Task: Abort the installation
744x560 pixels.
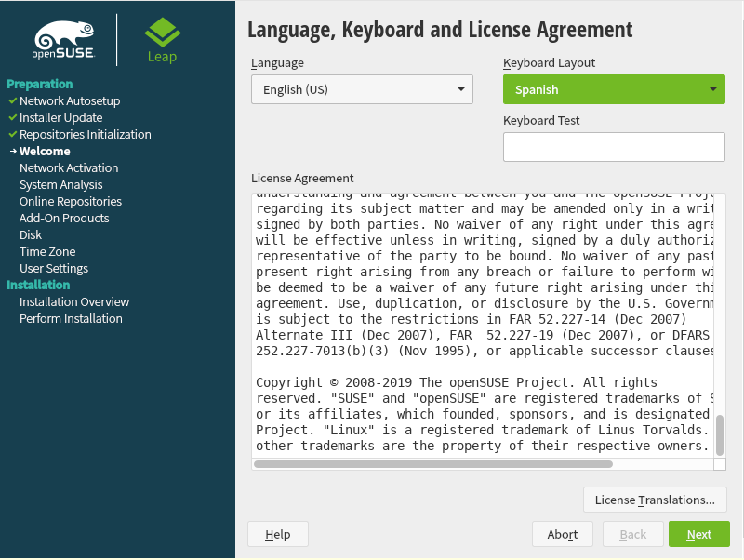Action: click(x=563, y=534)
